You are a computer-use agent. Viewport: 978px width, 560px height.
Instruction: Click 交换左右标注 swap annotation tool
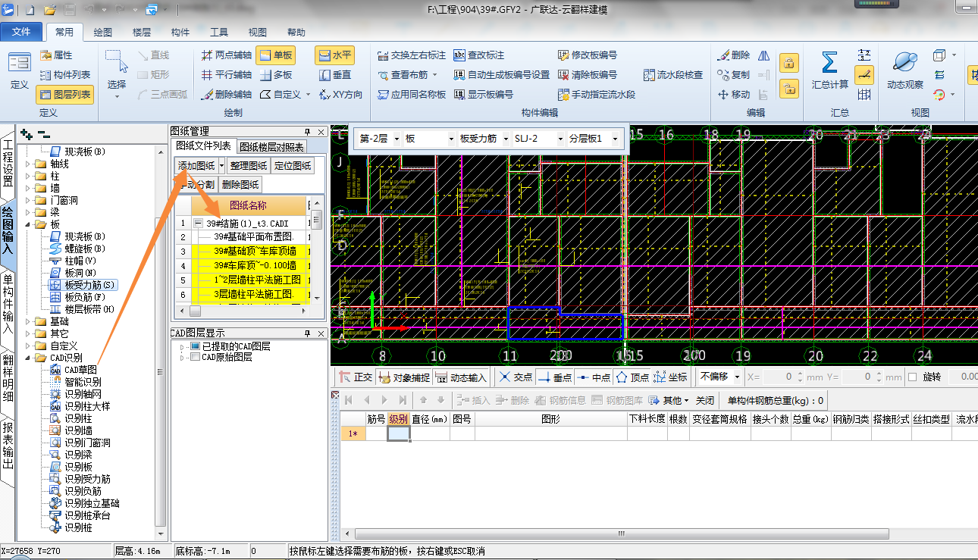coord(412,55)
